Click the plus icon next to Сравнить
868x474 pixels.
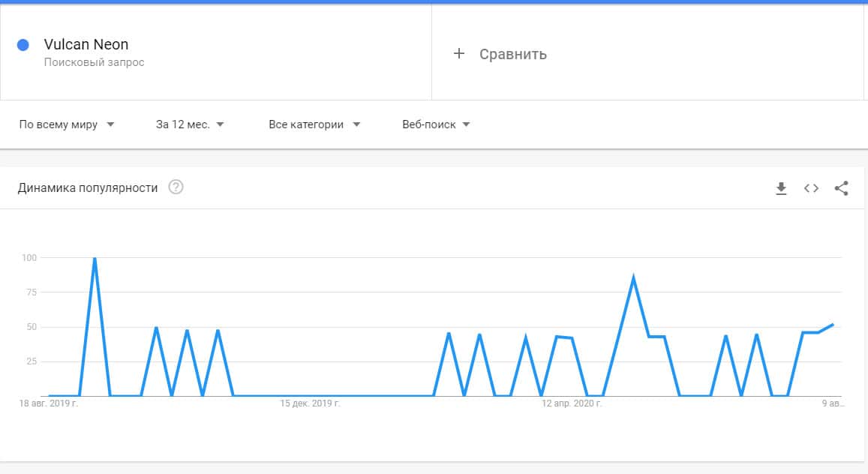pyautogui.click(x=459, y=53)
